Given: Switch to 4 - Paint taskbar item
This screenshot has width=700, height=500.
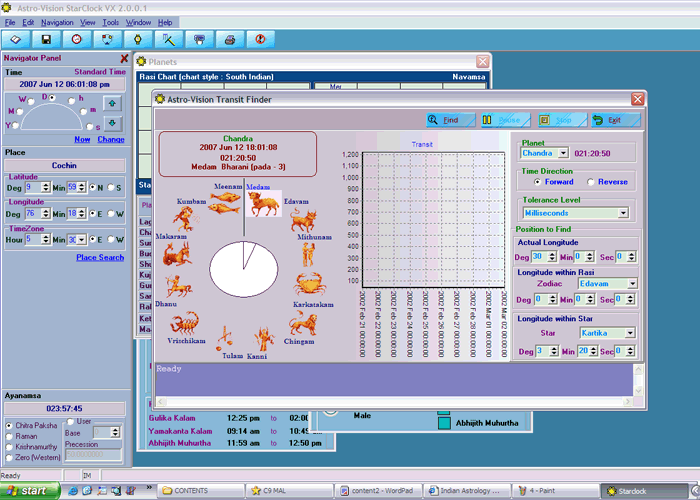Looking at the screenshot, I should point(556,491).
